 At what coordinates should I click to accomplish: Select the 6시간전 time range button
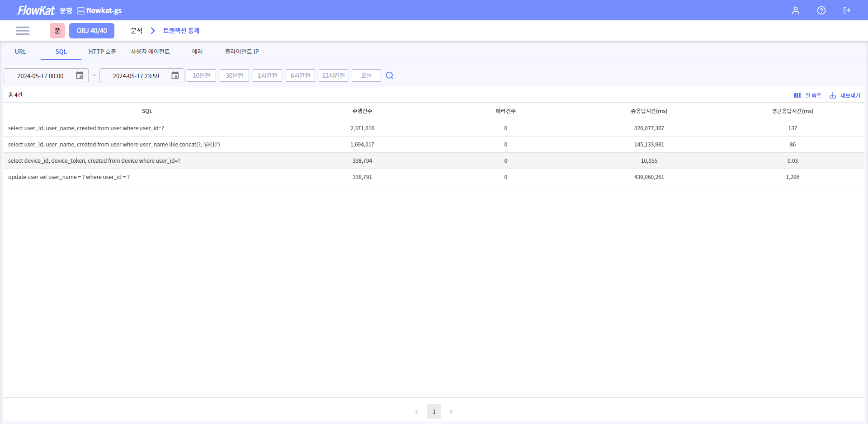(300, 75)
